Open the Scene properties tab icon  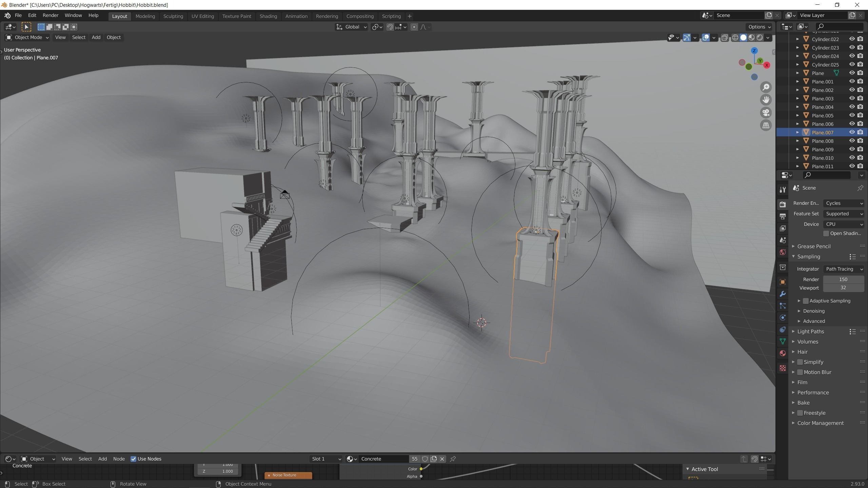(783, 240)
